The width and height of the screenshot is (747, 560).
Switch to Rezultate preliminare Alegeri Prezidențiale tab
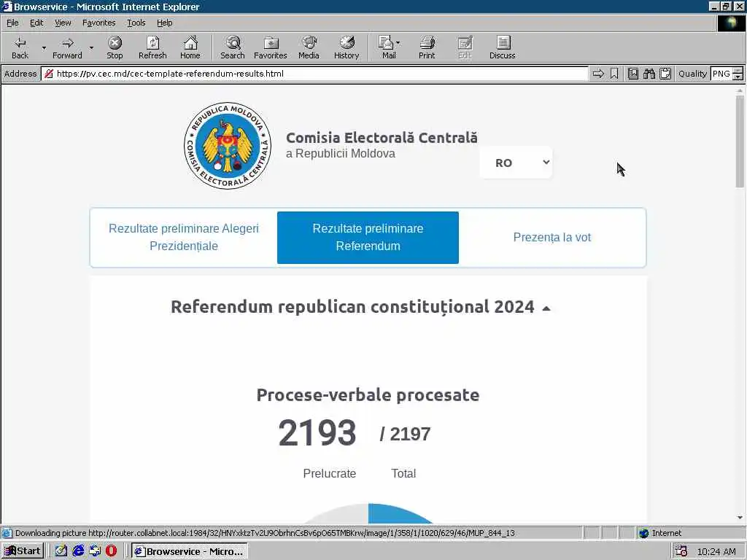coord(184,237)
